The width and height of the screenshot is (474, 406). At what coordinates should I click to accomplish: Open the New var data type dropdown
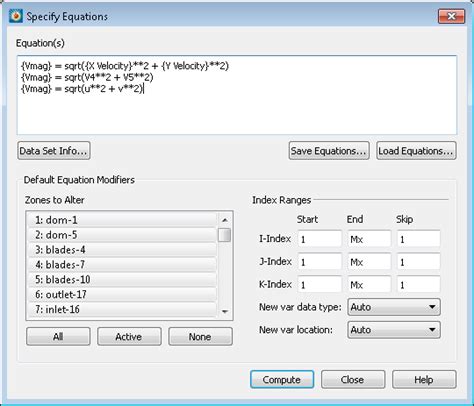tap(394, 307)
